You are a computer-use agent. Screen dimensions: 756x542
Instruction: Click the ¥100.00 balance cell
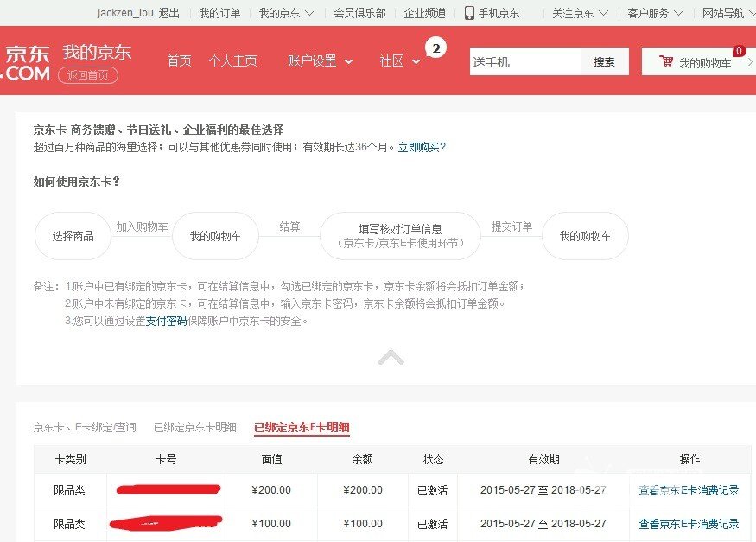(363, 524)
